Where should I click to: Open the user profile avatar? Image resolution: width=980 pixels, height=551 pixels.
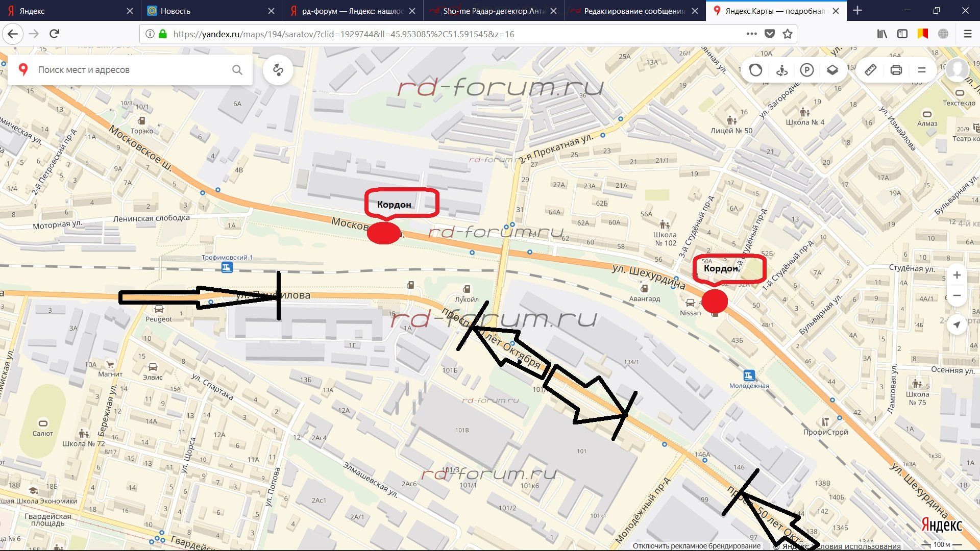[x=958, y=70]
